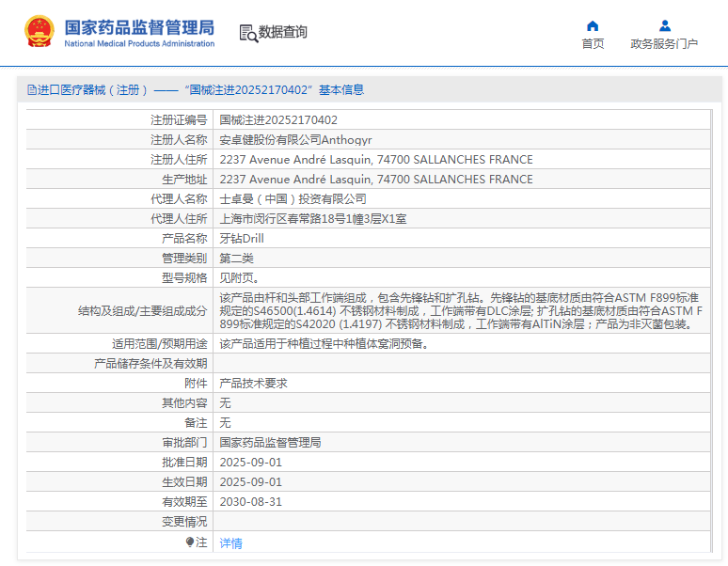Click the 批准日期 value 2025-09-01

[250, 462]
